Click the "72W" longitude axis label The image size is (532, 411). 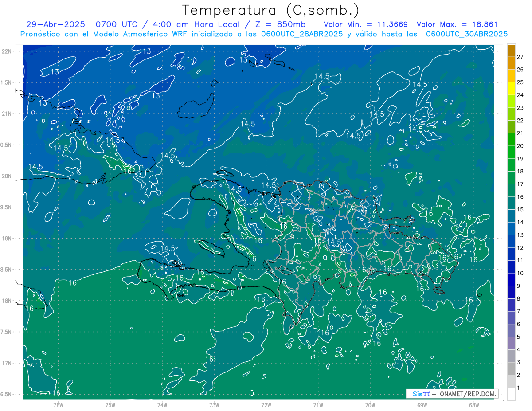[266, 405]
